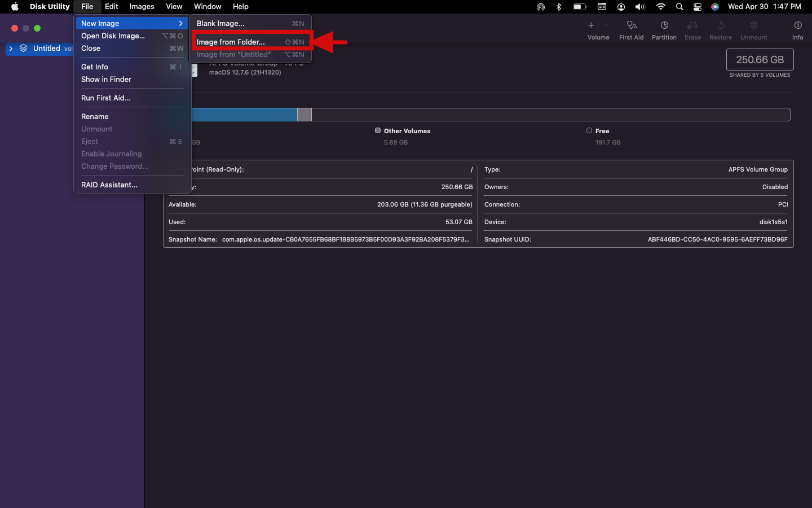Open Bluetooth status in menu bar
The height and width of the screenshot is (508, 812).
559,7
